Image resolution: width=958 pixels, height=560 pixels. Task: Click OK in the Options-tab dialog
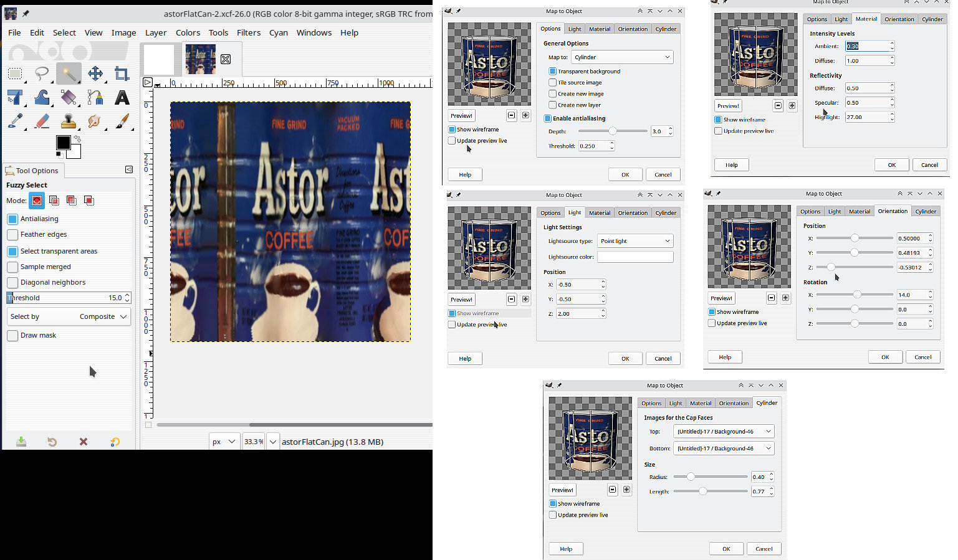tap(625, 174)
